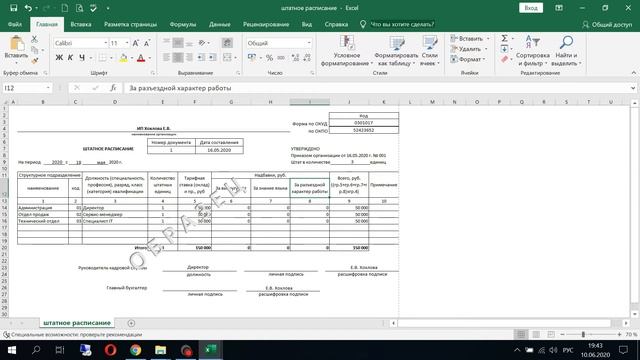Open Conditional Formatting (Условное форматирование)

point(347,51)
